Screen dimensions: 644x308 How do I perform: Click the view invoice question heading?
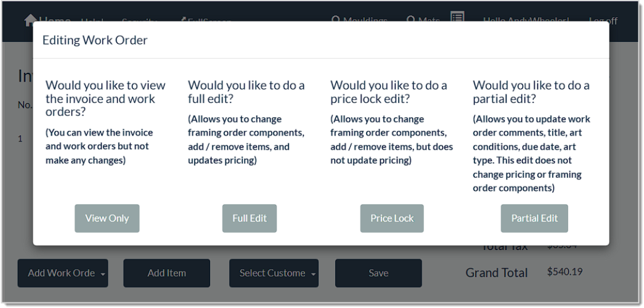pos(105,99)
